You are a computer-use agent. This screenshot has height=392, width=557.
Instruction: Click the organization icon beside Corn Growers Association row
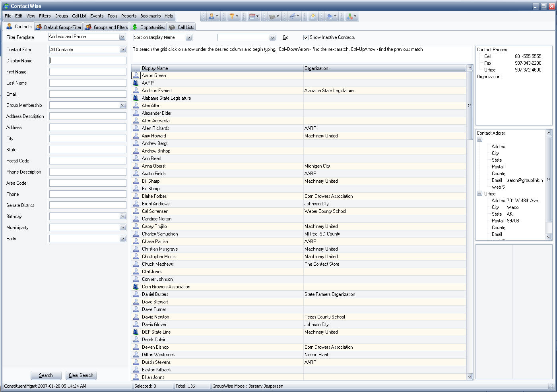(x=136, y=287)
